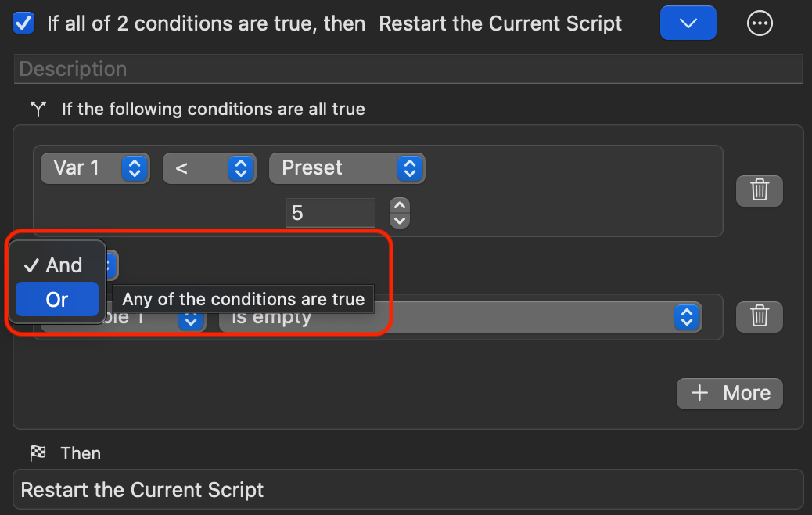Viewport: 812px width, 515px height.
Task: Click the value field containing 5
Action: [330, 212]
